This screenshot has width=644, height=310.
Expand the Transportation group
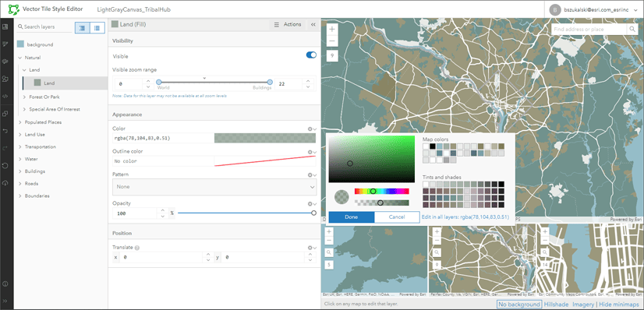tap(19, 146)
